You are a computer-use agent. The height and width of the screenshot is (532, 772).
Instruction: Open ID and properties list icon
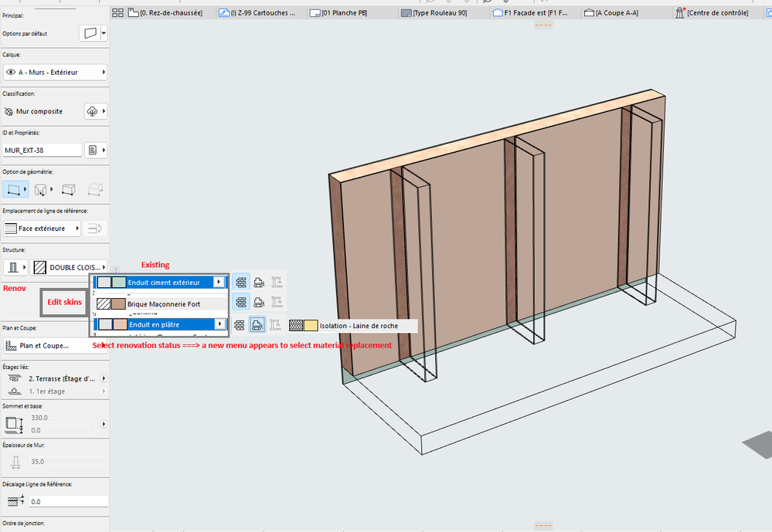coord(94,150)
